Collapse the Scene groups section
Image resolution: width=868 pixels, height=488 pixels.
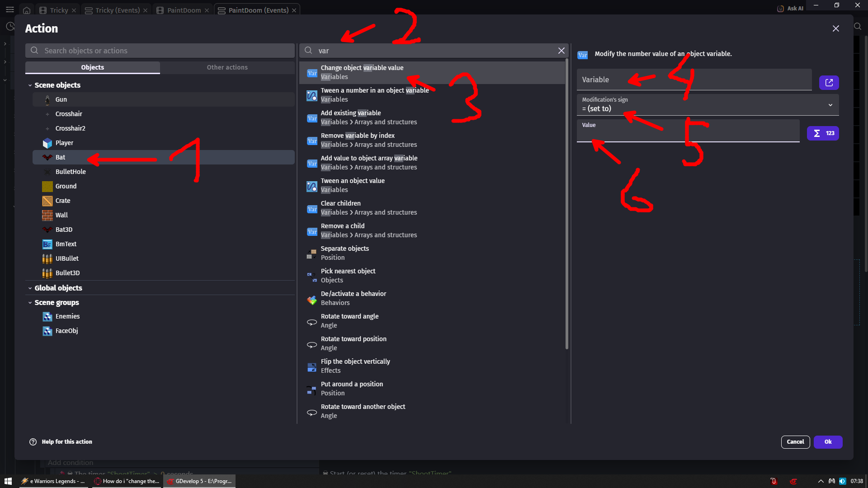30,303
